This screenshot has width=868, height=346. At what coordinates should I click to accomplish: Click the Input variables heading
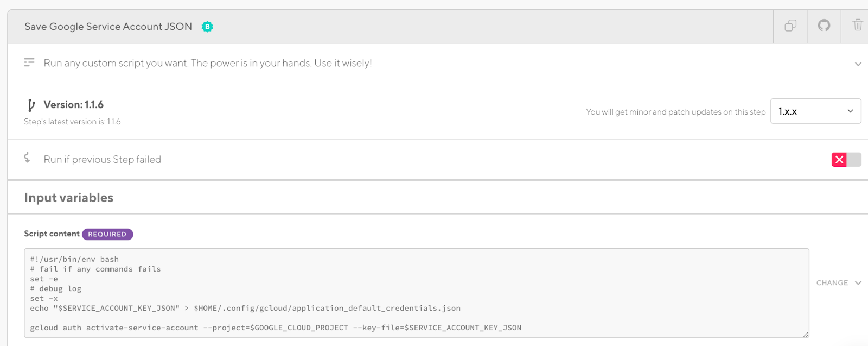pyautogui.click(x=69, y=198)
